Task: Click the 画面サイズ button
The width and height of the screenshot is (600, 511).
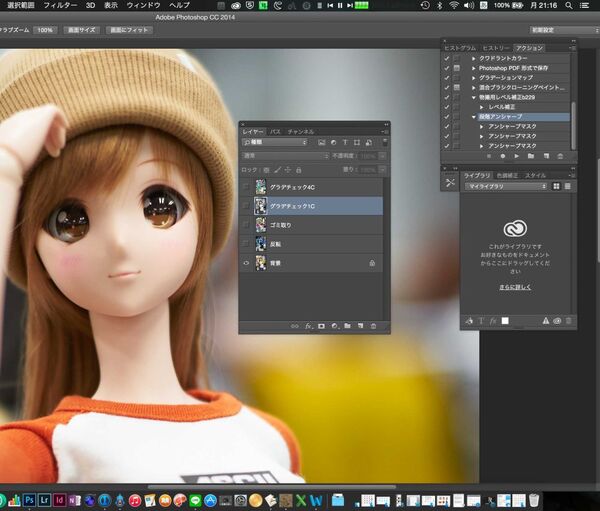Action: (82, 30)
